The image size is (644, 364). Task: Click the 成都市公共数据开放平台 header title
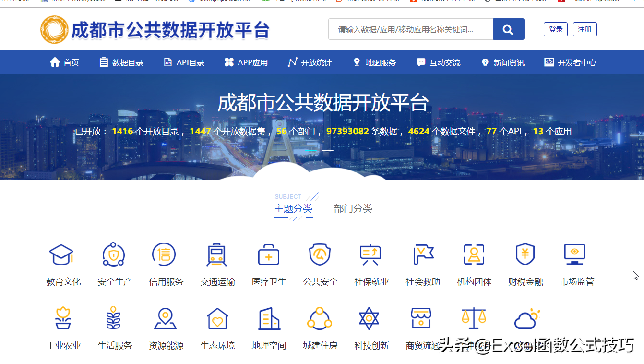170,30
